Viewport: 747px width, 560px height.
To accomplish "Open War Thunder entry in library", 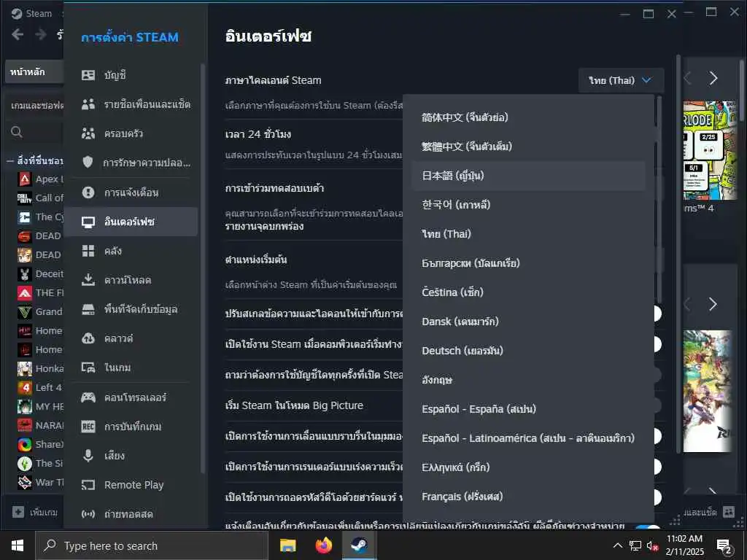I will (40, 483).
